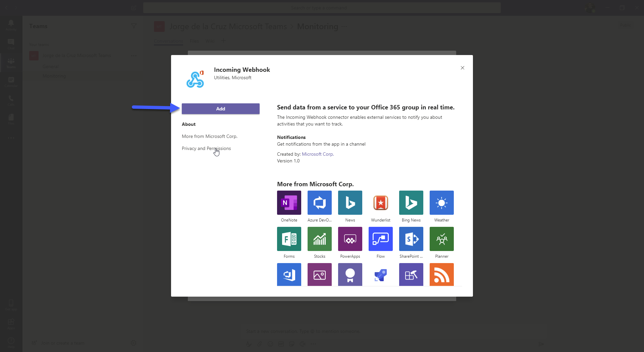Open the Bing News app tile
This screenshot has height=352, width=644.
[x=411, y=203]
